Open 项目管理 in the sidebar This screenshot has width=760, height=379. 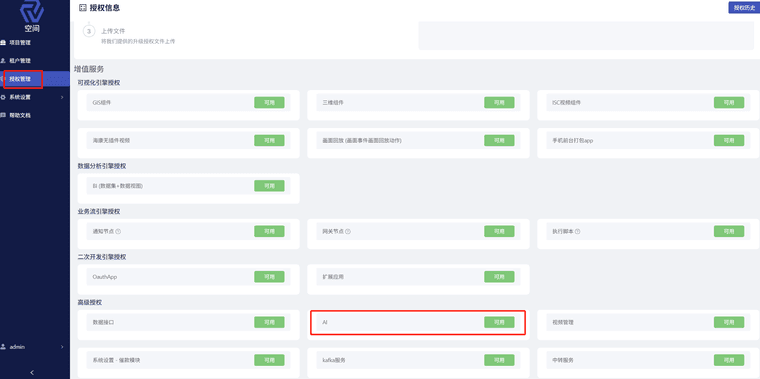pyautogui.click(x=35, y=43)
